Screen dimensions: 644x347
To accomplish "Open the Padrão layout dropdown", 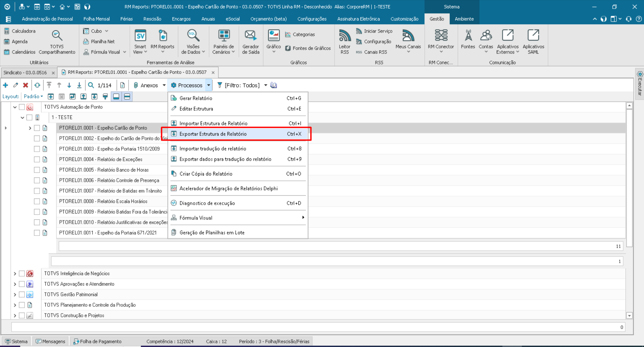I will (x=33, y=97).
